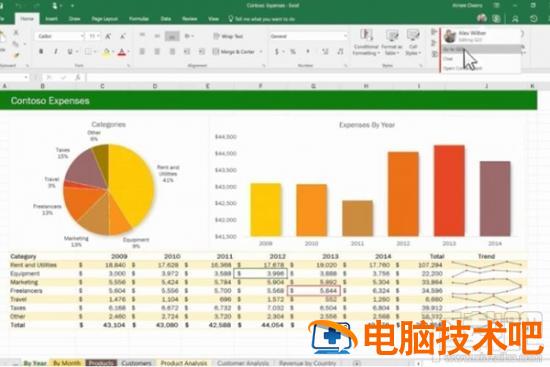Toggle Italic formatting in ribbon
The image size is (550, 367).
pyautogui.click(x=55, y=52)
